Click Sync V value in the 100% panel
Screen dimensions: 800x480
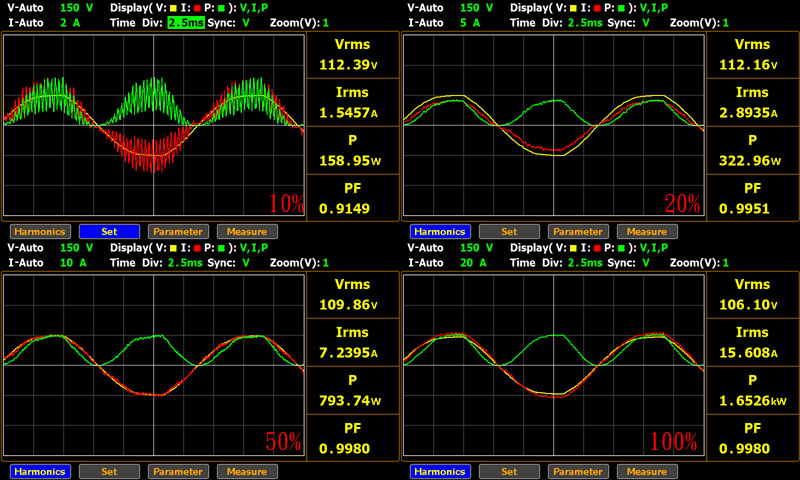(x=646, y=263)
